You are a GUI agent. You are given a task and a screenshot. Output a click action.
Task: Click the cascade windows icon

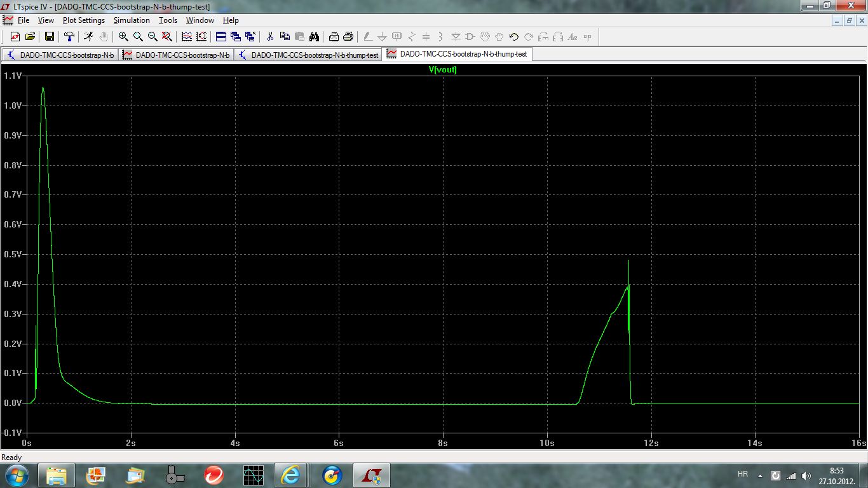(x=236, y=37)
